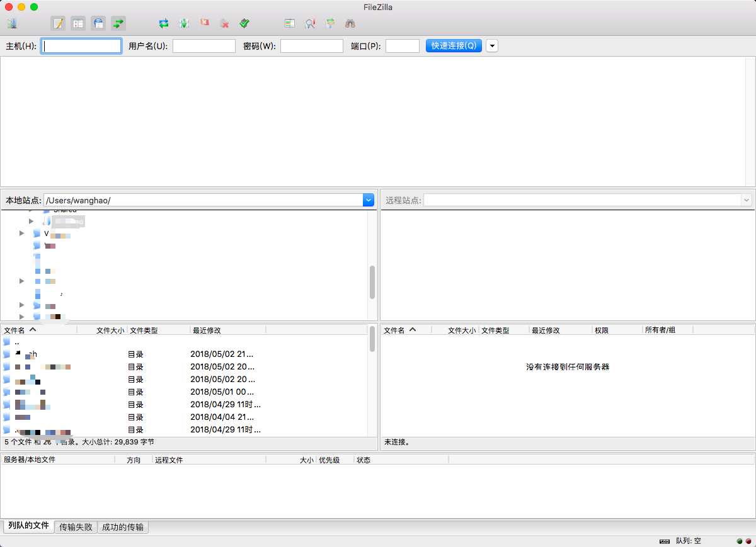This screenshot has height=547, width=756.
Task: Switch to the 成功的传输 tab
Action: pyautogui.click(x=123, y=527)
